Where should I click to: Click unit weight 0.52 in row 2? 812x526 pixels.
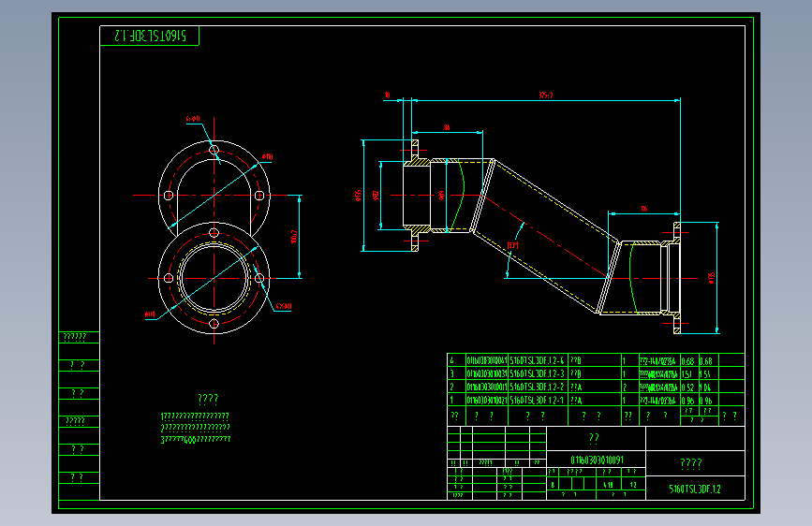pos(687,387)
